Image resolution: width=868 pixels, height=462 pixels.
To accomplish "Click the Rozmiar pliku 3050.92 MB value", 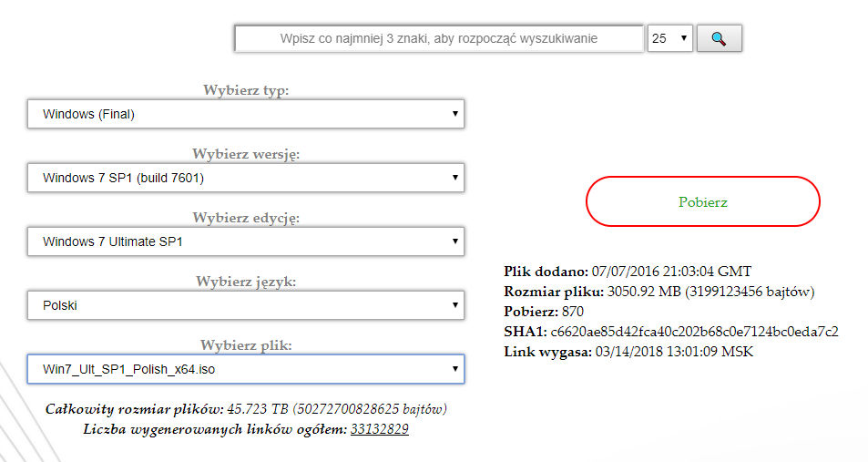I will (x=710, y=292).
